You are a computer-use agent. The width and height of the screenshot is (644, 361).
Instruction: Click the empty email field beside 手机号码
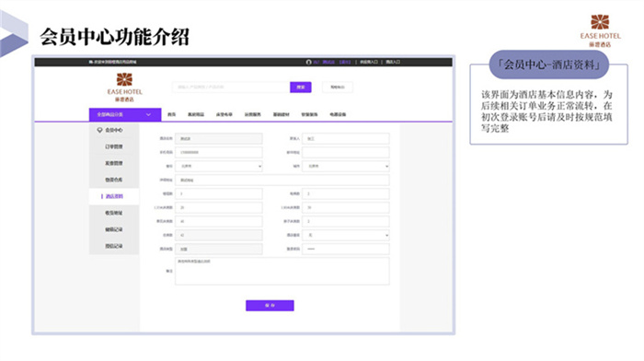point(346,153)
